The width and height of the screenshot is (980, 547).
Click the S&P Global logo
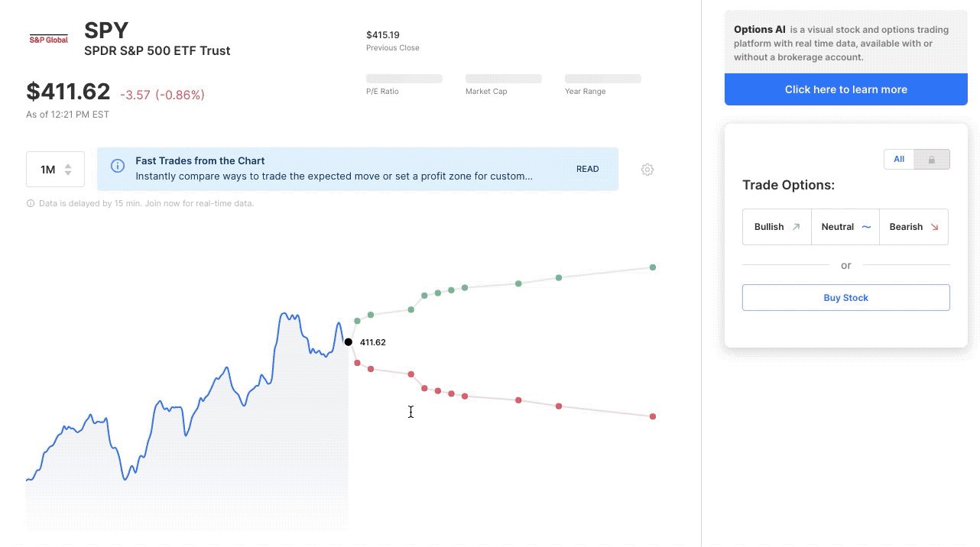tap(49, 39)
